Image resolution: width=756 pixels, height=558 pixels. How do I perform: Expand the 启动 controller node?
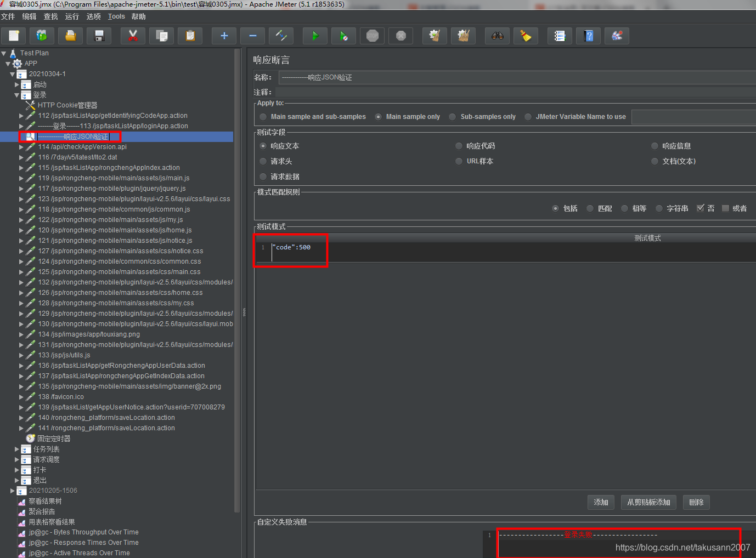[16, 84]
